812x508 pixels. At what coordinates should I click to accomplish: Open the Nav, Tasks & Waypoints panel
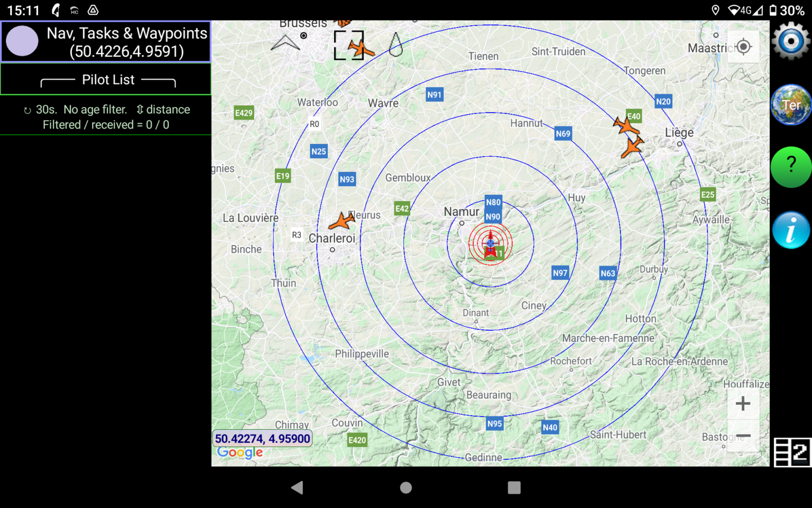point(106,41)
